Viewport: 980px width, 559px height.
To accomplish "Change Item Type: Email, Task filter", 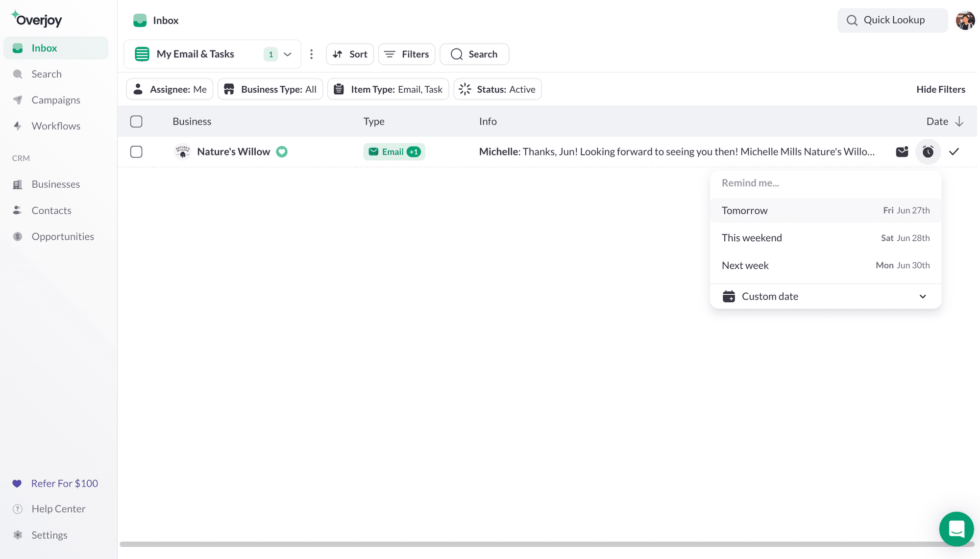I will point(388,89).
